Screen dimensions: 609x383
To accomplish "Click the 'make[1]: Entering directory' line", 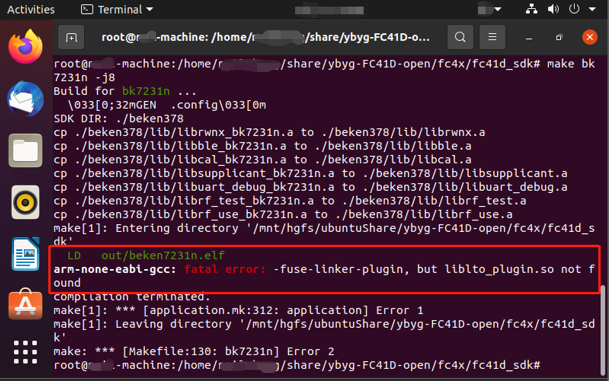I will (x=324, y=235).
